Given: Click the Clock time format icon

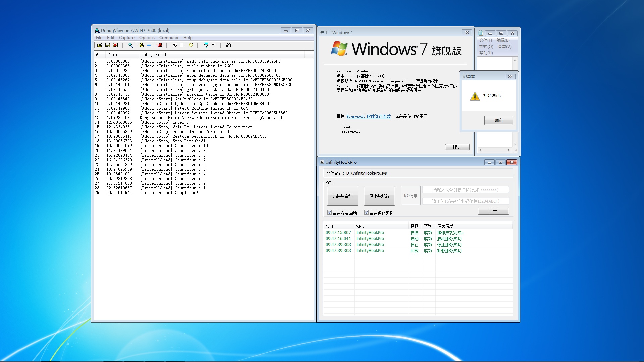Looking at the screenshot, I should click(191, 45).
